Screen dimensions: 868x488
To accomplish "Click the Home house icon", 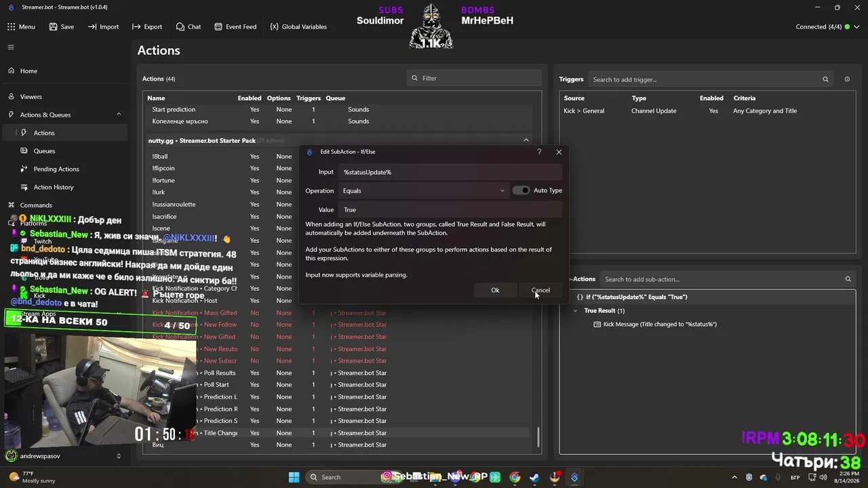I will tap(12, 71).
